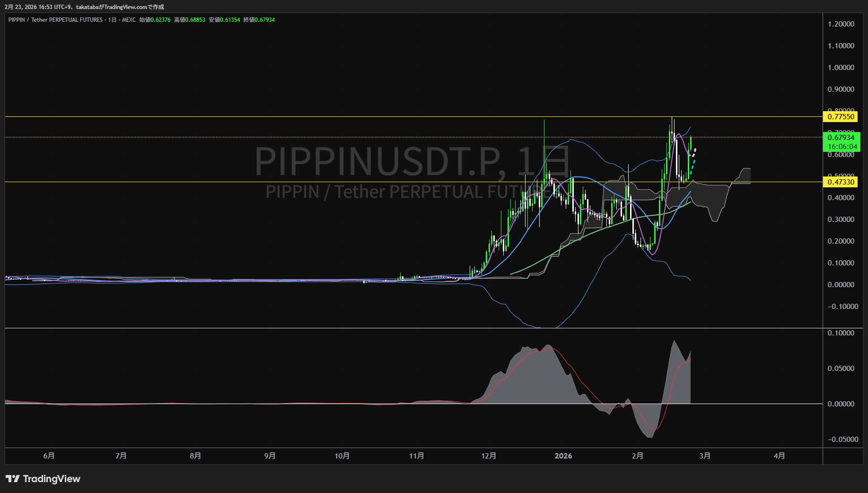This screenshot has height=493, width=868.
Task: Click the low value 0.61354
Action: [x=230, y=20]
